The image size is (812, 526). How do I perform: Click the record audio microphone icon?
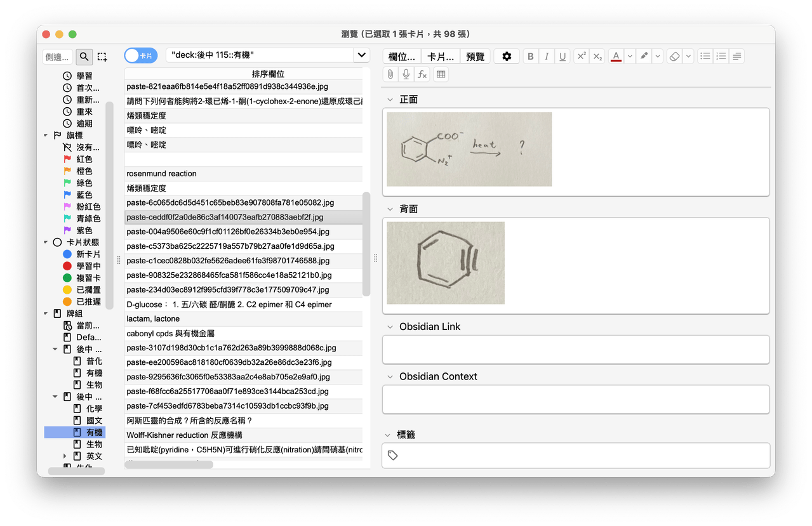(406, 74)
